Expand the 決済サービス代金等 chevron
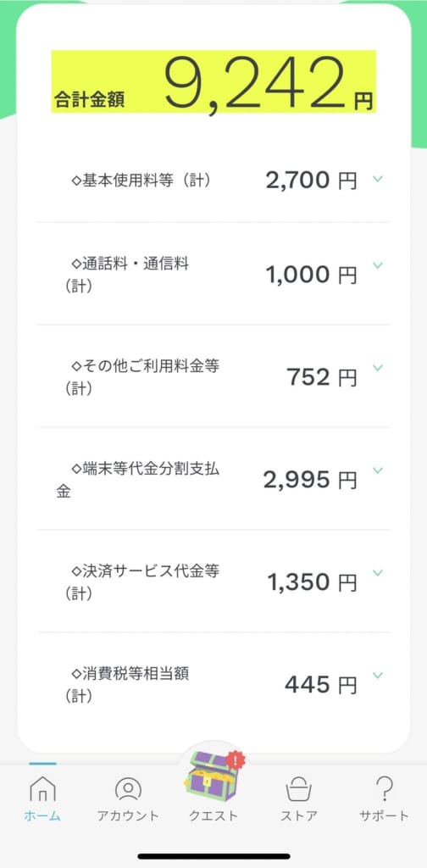 pyautogui.click(x=378, y=572)
